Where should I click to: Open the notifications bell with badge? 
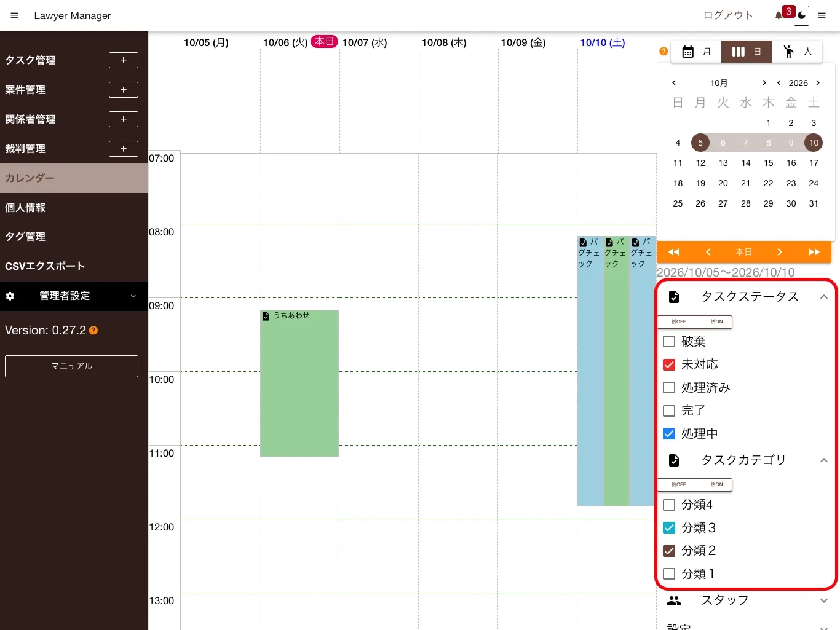tap(779, 15)
